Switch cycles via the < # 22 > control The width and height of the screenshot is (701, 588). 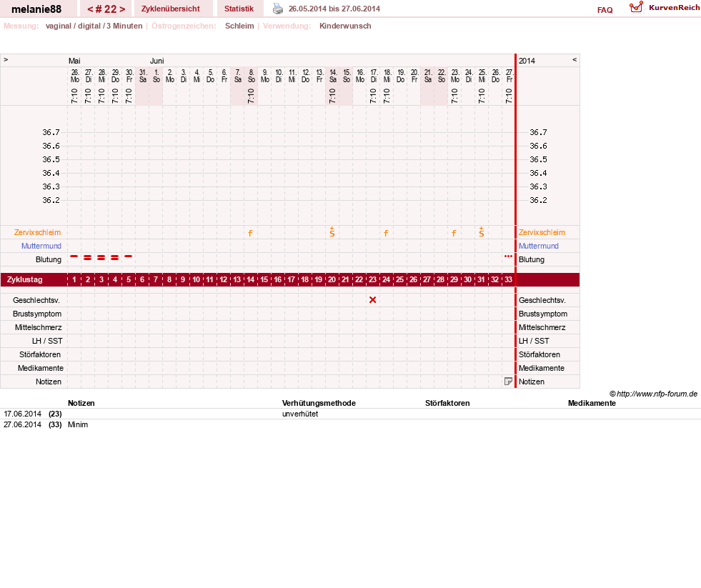pos(106,9)
